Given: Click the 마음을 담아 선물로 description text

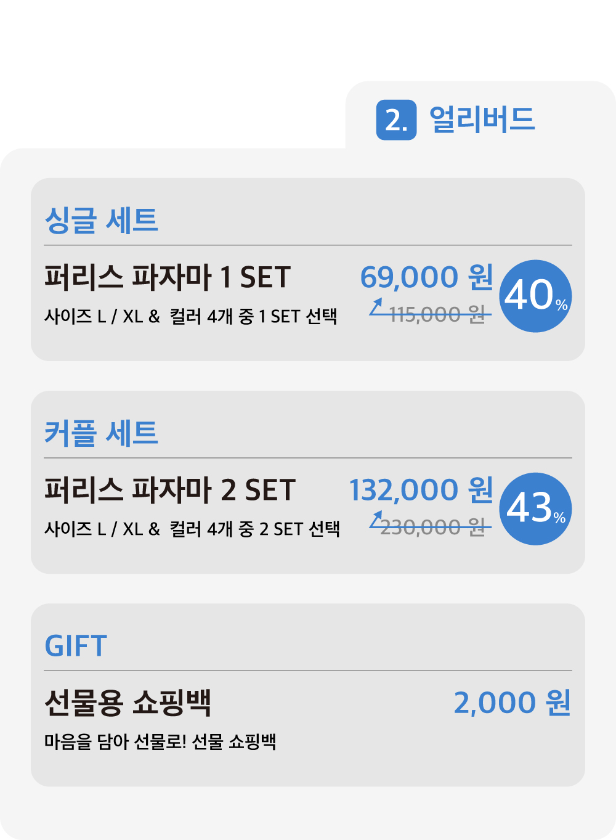Looking at the screenshot, I should [160, 741].
